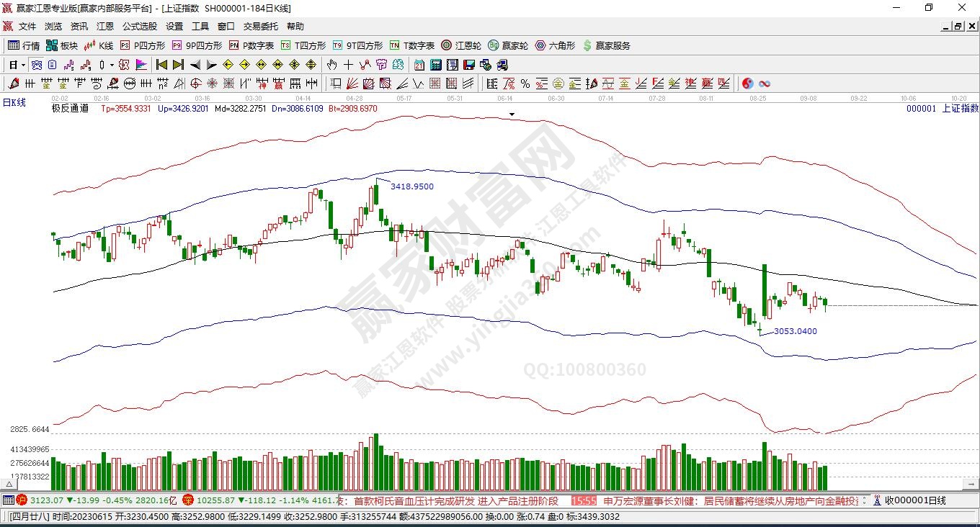Click the percent (%) drawing tool
This screenshot has height=527, width=980.
(x=525, y=84)
